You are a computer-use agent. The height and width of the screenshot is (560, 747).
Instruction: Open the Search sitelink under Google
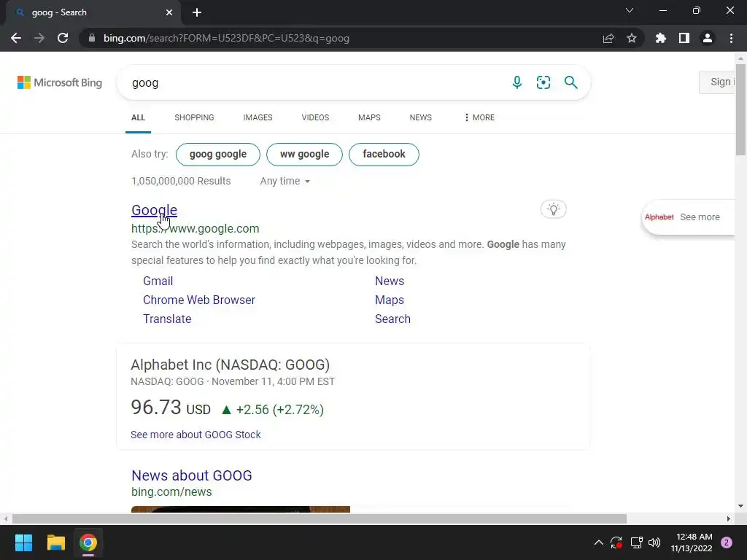[392, 319]
